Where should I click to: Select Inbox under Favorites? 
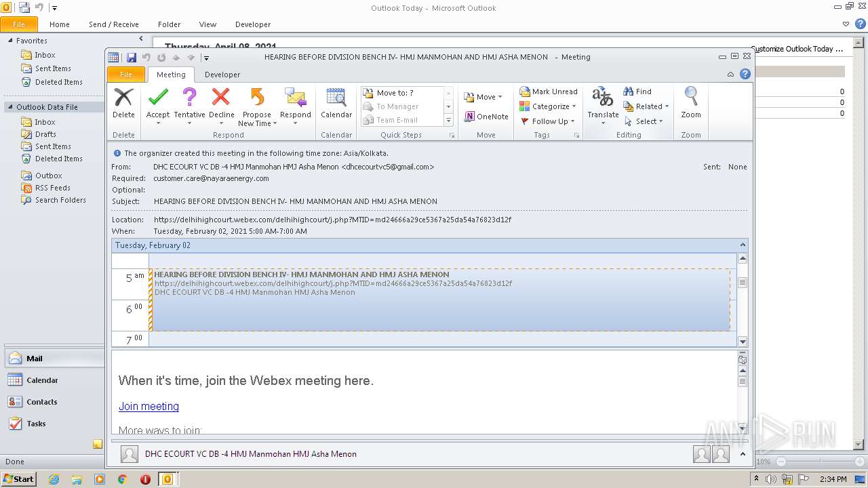[x=45, y=55]
